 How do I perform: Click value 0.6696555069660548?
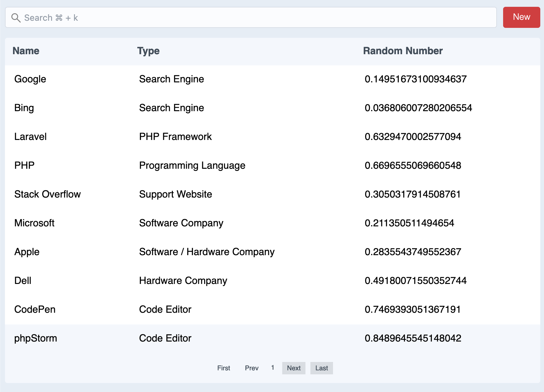point(413,165)
